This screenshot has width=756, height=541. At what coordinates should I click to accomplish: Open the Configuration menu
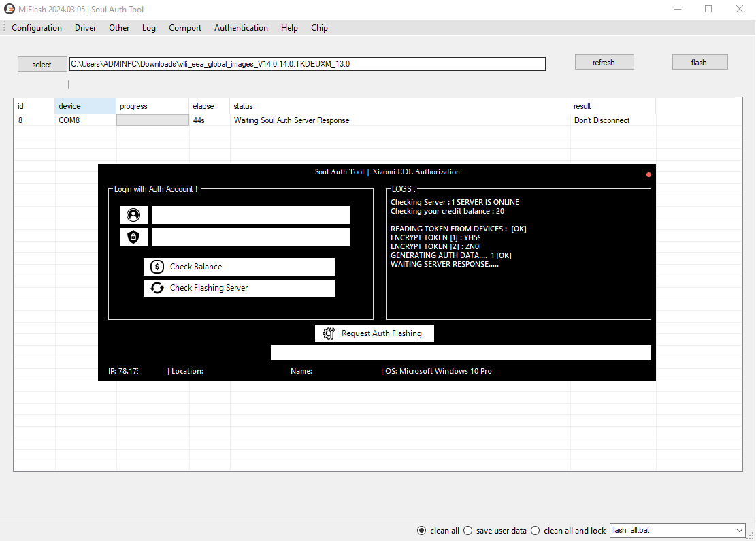coord(37,28)
